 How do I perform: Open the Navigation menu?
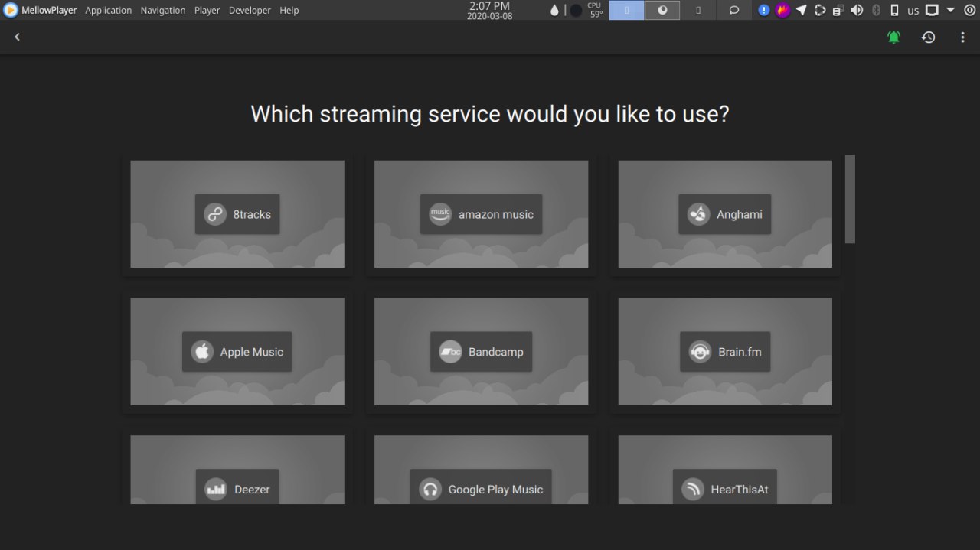(163, 10)
